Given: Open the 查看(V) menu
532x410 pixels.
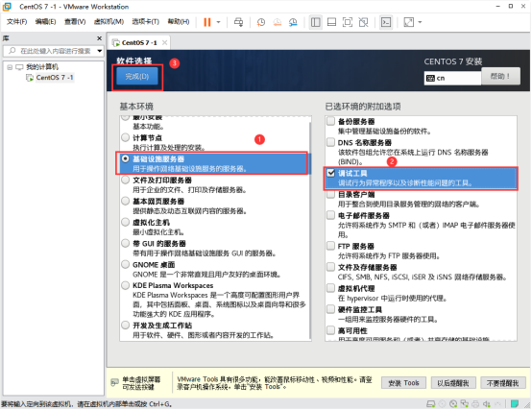Looking at the screenshot, I should pyautogui.click(x=75, y=22).
